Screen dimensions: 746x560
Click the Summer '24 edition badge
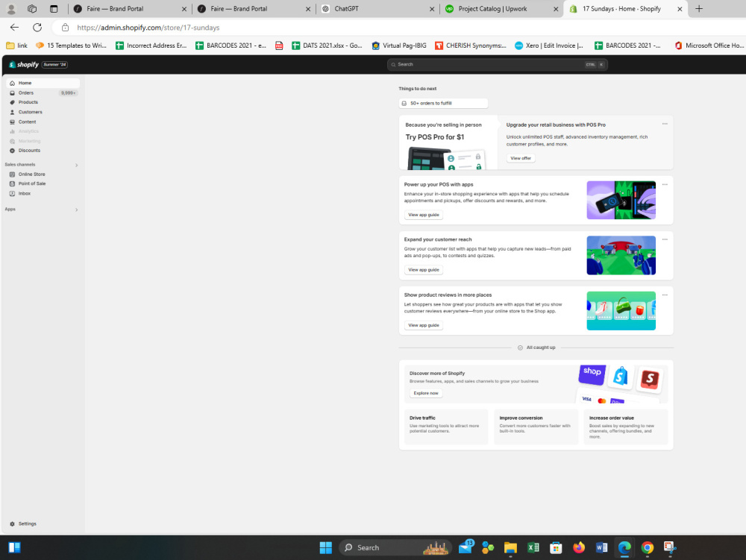point(54,65)
